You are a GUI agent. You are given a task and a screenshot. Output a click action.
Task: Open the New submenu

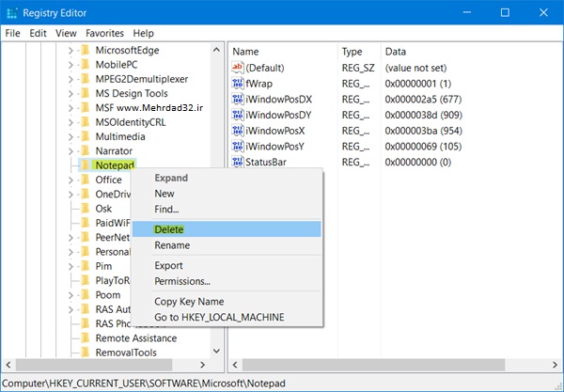pos(227,194)
